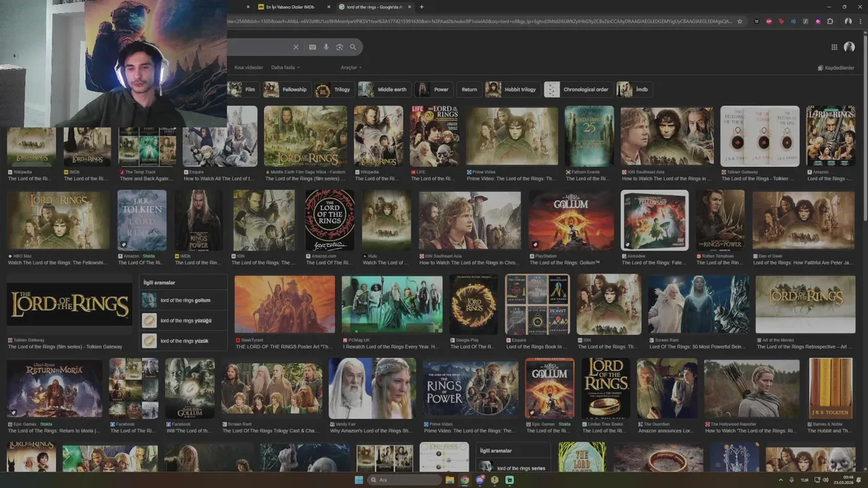
Task: Open the Kaydedilenler saved items link
Action: click(835, 68)
